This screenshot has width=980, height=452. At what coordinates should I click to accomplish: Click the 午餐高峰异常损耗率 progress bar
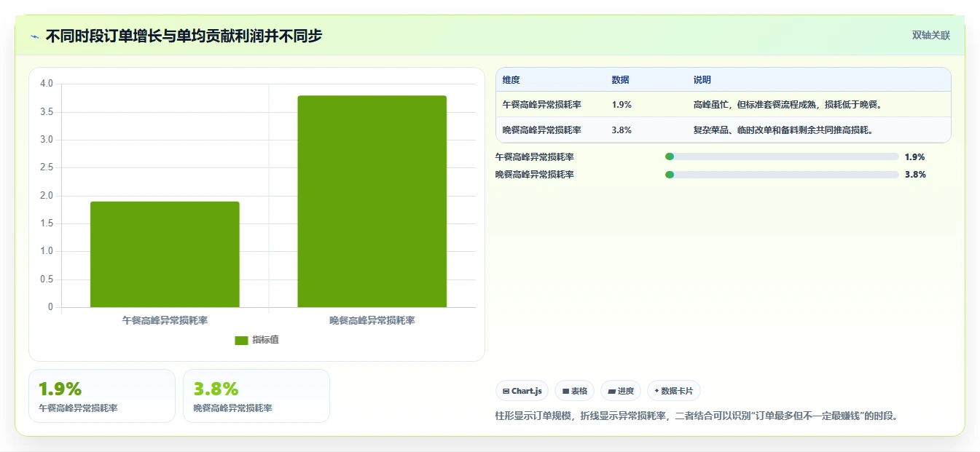[x=782, y=156]
